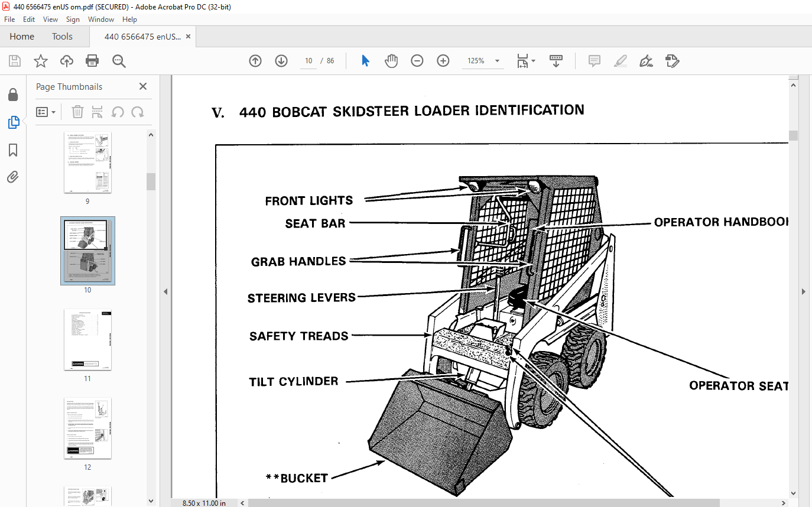This screenshot has height=507, width=812.
Task: Switch to the Tools tab
Action: coord(62,37)
